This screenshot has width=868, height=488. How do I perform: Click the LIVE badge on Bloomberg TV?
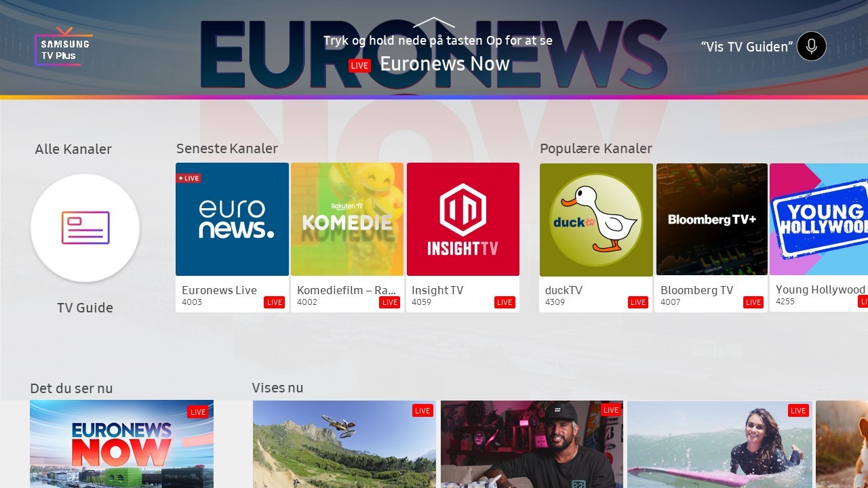click(x=753, y=302)
